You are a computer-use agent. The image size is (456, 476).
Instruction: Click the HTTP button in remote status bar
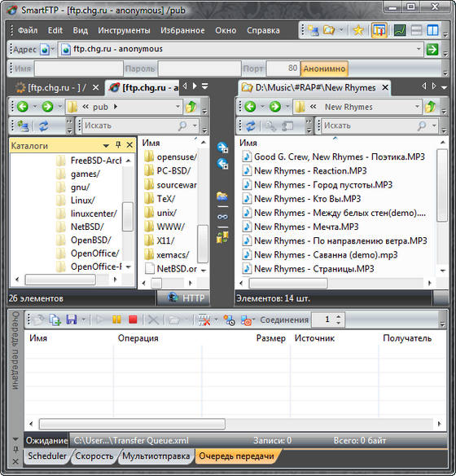click(186, 298)
